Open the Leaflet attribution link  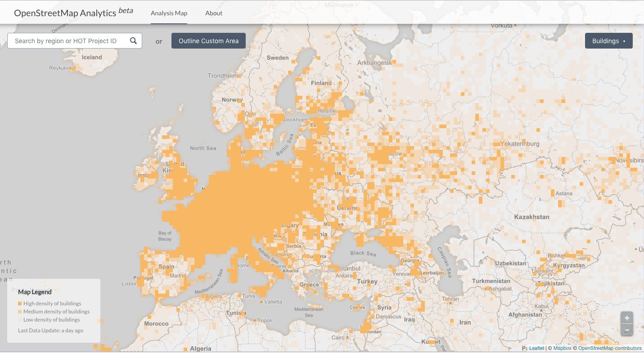click(536, 348)
